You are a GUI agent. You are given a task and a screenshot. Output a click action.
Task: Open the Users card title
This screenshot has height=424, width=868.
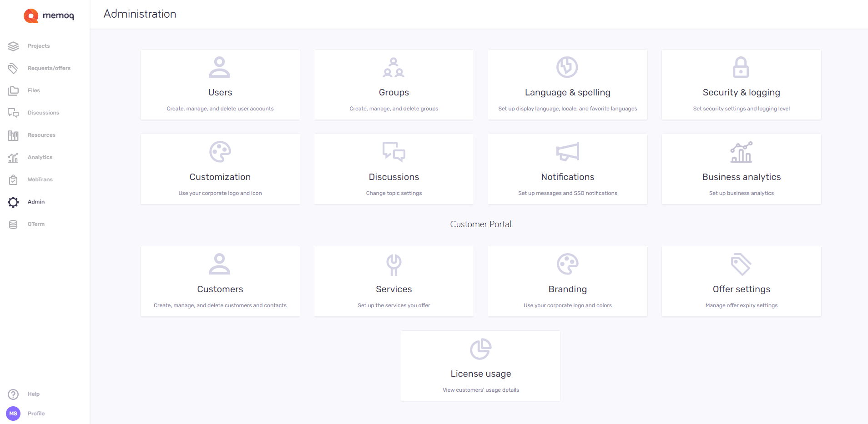(x=220, y=92)
